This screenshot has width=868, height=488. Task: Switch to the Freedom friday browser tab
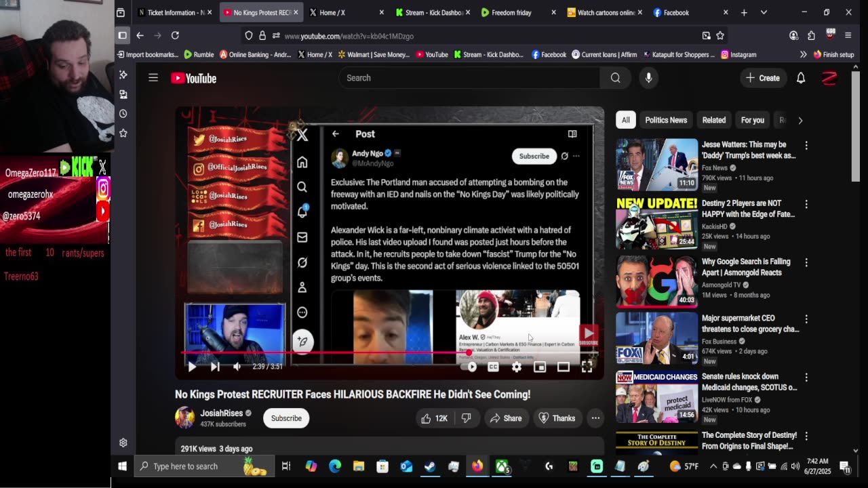tap(519, 12)
